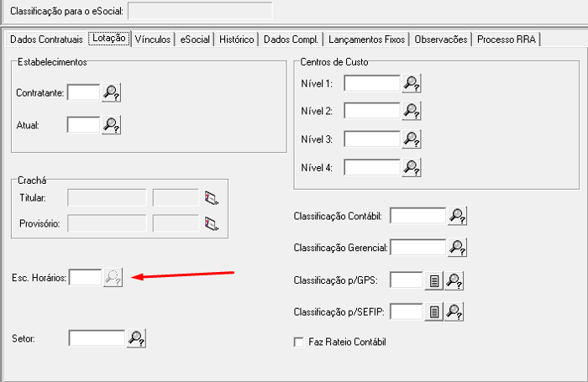Switch to the Dados Contratuais tab
588x382 pixels.
46,39
